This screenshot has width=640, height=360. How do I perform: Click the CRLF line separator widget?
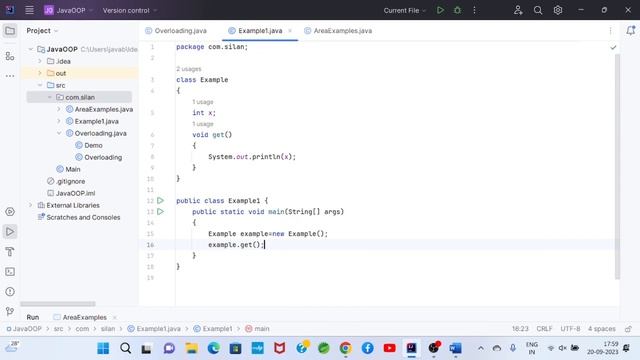544,329
